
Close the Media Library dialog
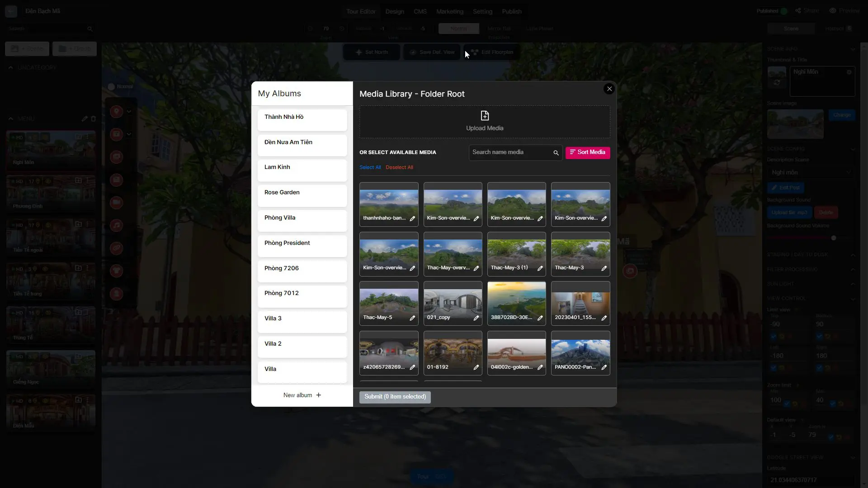click(609, 89)
